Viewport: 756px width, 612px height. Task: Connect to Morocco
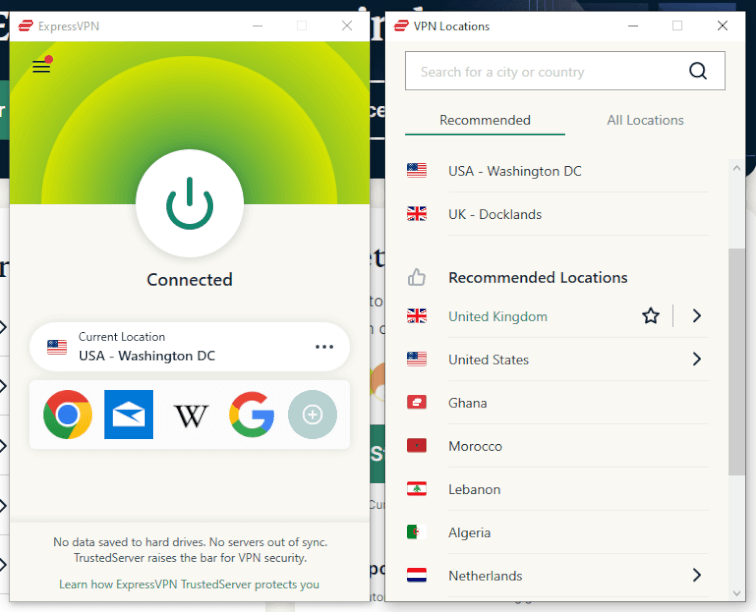(x=557, y=446)
